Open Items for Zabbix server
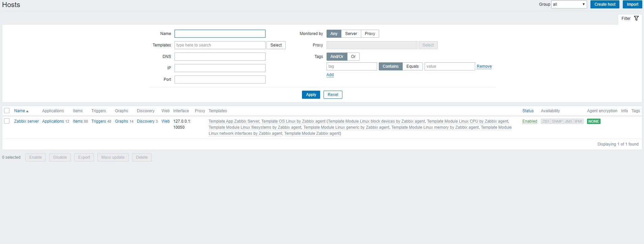Screen dimensions: 644x244 tap(78, 121)
